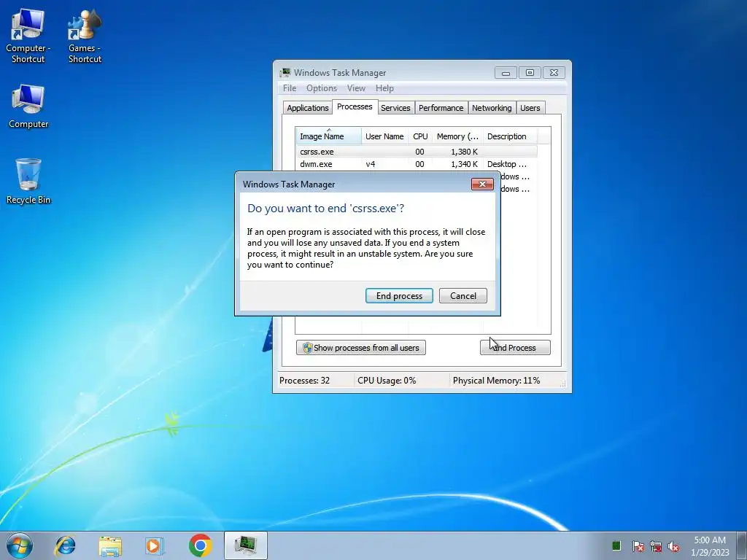Click v4 user name cell
Viewport: 747px width, 560px height.
click(x=371, y=164)
